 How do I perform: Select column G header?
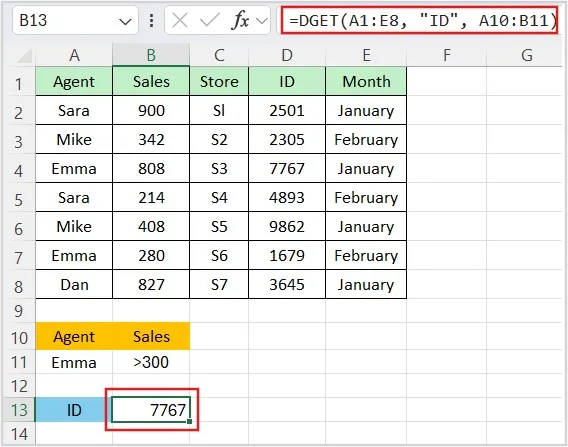click(526, 55)
